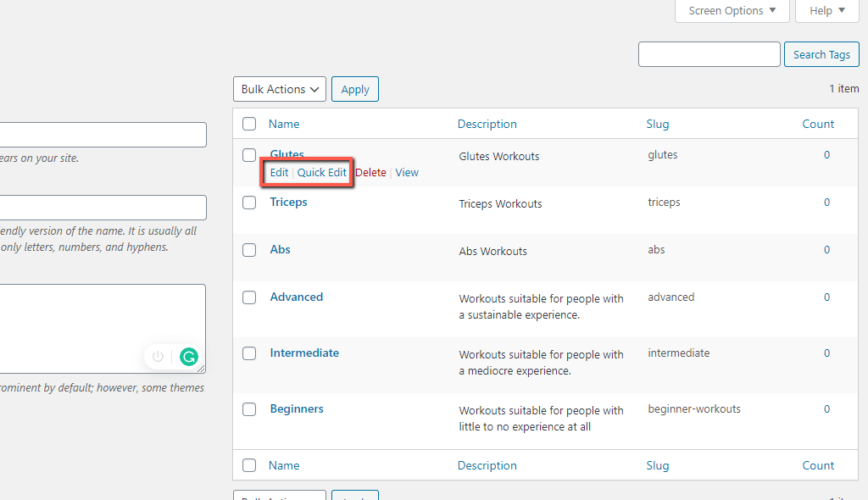Sort by the Description column in table footer

coord(487,465)
